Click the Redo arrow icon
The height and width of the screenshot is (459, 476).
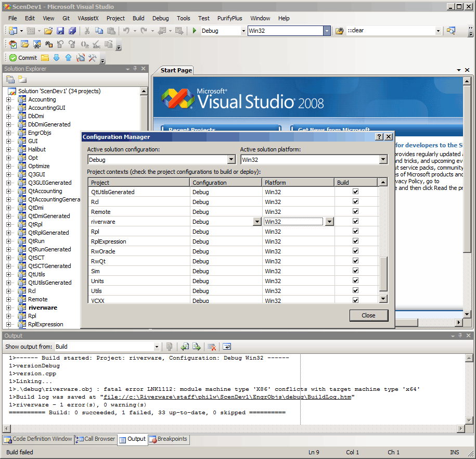tap(144, 31)
